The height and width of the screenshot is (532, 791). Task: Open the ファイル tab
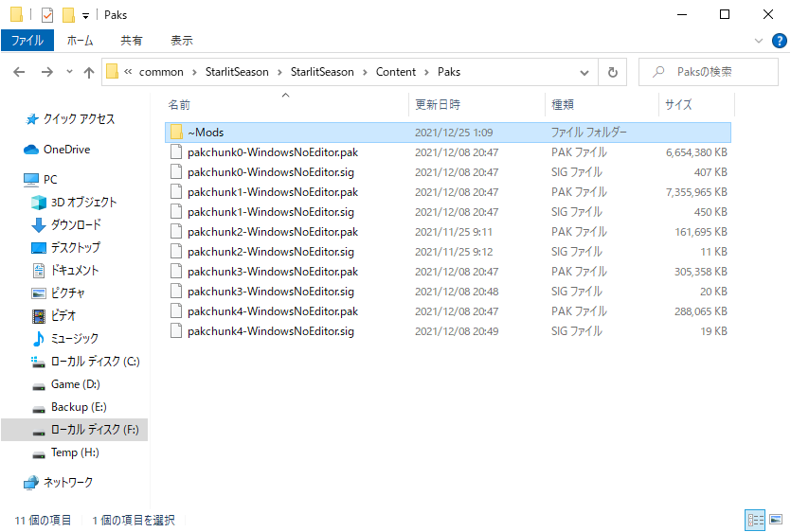click(x=27, y=41)
